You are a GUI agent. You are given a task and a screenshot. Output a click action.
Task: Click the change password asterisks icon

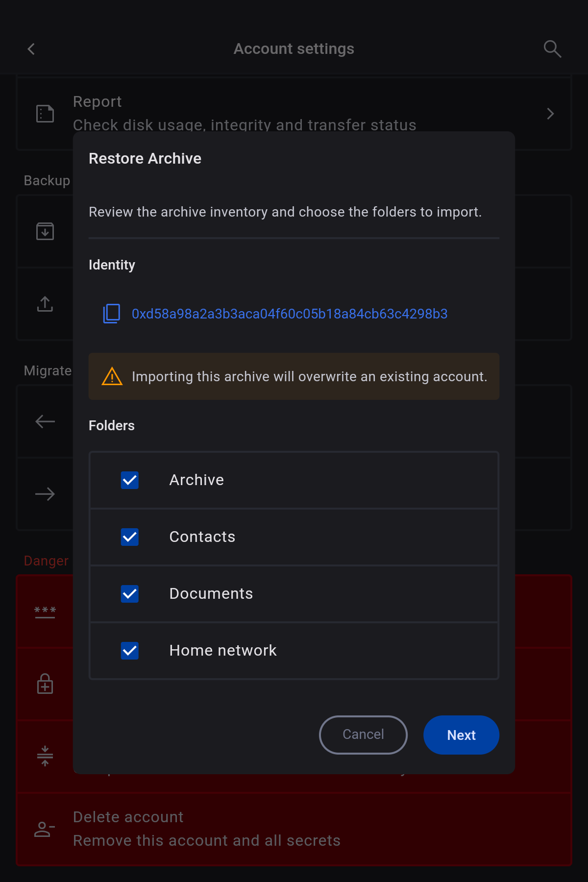tap(45, 612)
